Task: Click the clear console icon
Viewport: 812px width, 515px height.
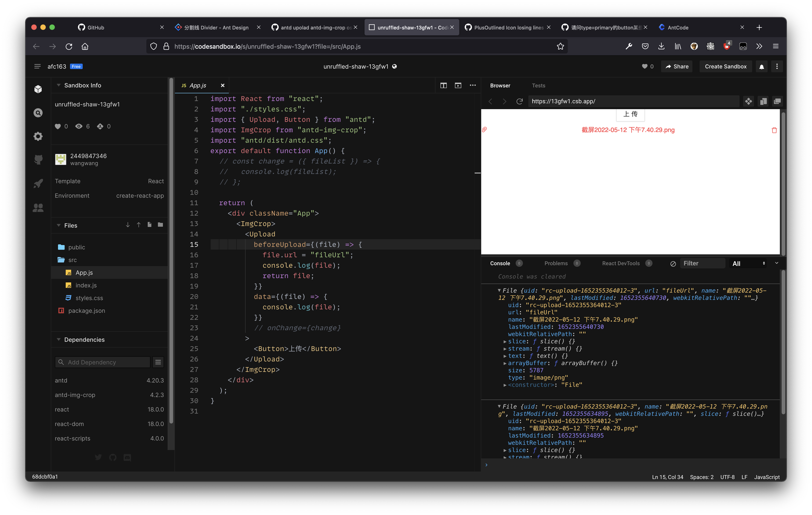Action: 673,264
